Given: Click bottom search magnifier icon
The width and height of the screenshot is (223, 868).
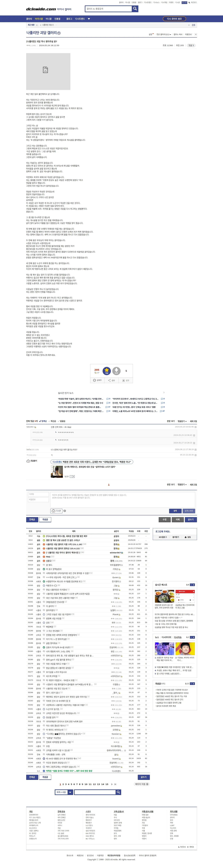Looking at the screenshot, I should (x=118, y=792).
